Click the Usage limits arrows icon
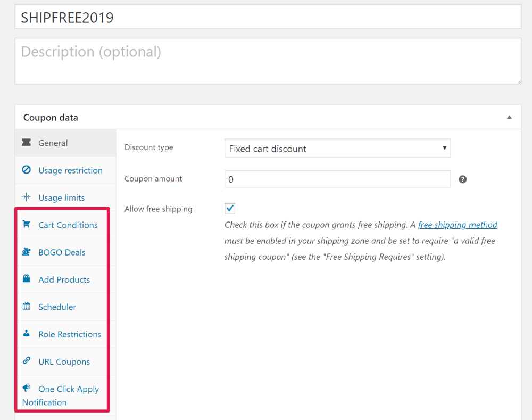 click(x=27, y=197)
